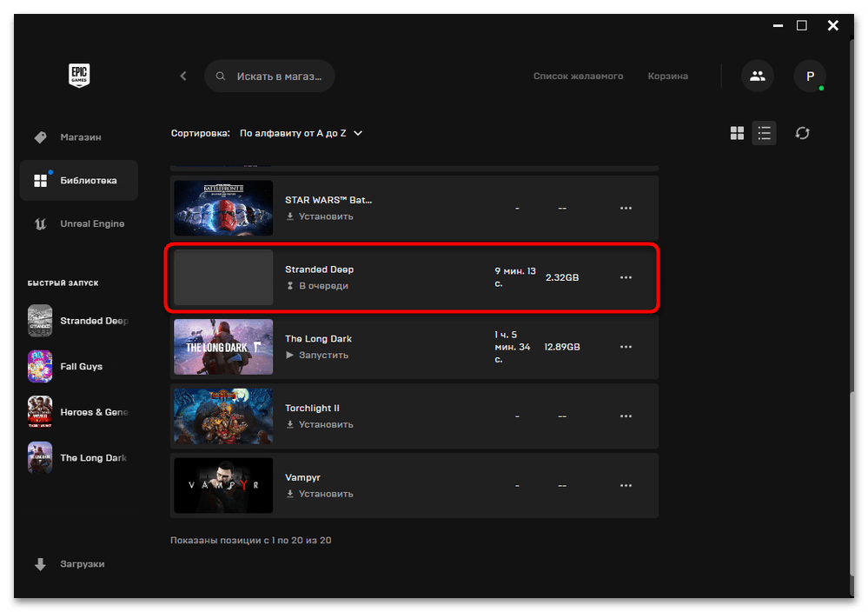Image resolution: width=868 pixels, height=612 pixels.
Task: Open Магазин in sidebar
Action: (x=79, y=136)
